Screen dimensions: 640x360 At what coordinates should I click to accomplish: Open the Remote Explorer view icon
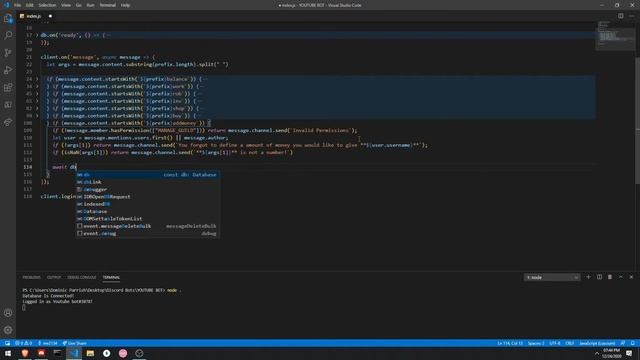click(x=8, y=105)
